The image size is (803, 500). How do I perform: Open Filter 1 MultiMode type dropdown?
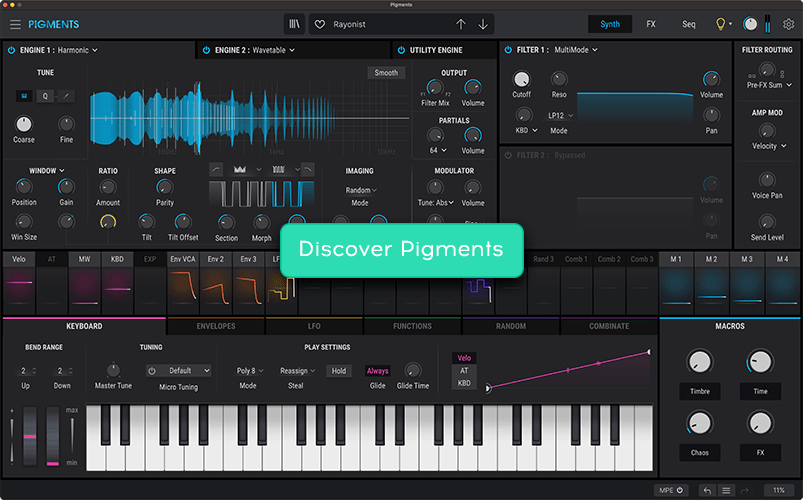576,50
